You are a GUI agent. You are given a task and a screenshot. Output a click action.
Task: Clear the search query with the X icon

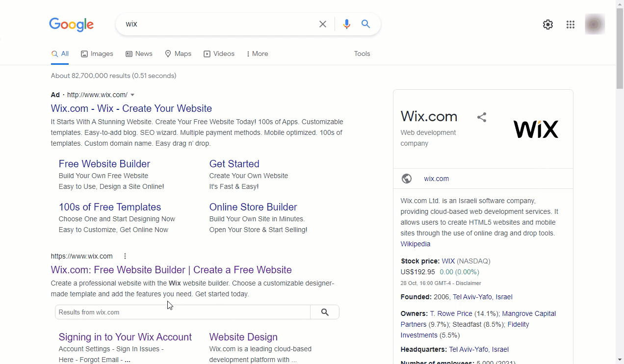click(322, 24)
